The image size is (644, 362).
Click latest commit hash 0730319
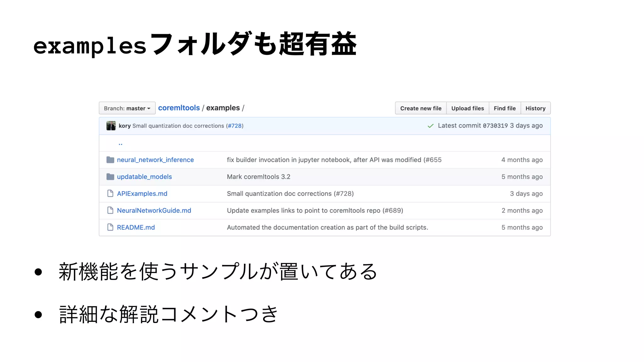point(495,126)
